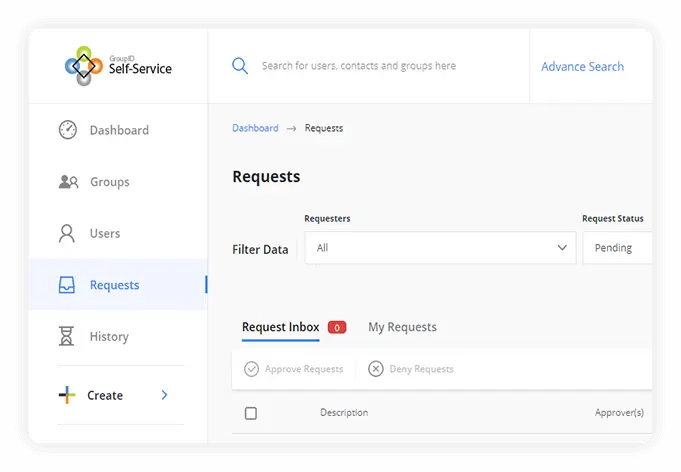Open History via the hourglass icon
681x472 pixels.
[67, 337]
